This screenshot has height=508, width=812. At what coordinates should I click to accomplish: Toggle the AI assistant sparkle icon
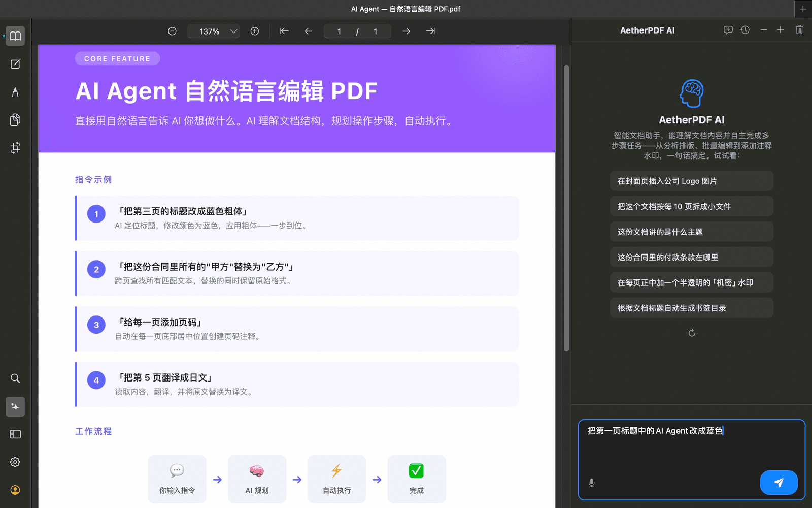click(x=15, y=406)
